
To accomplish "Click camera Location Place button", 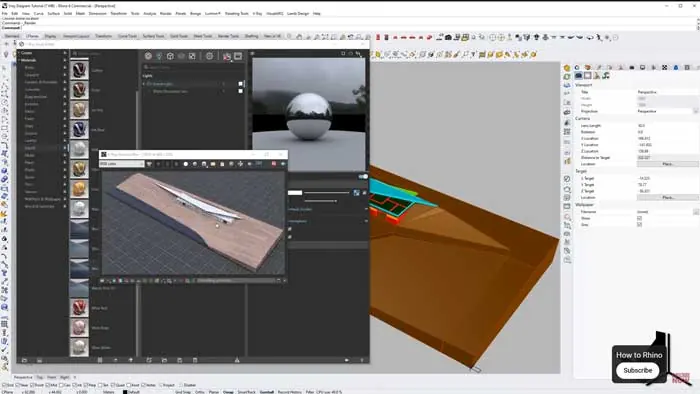I will pyautogui.click(x=667, y=164).
